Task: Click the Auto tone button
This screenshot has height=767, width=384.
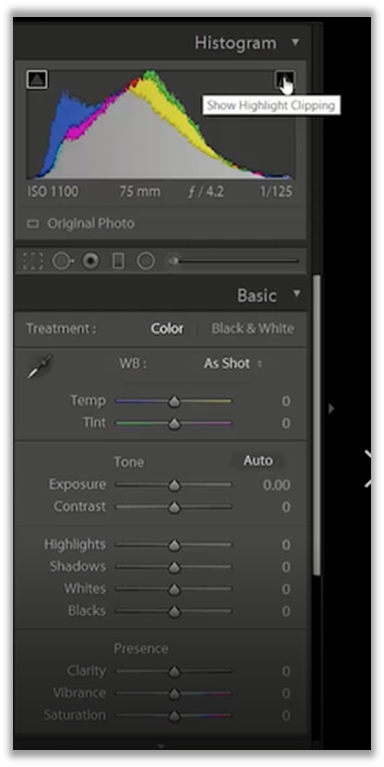Action: coord(258,461)
